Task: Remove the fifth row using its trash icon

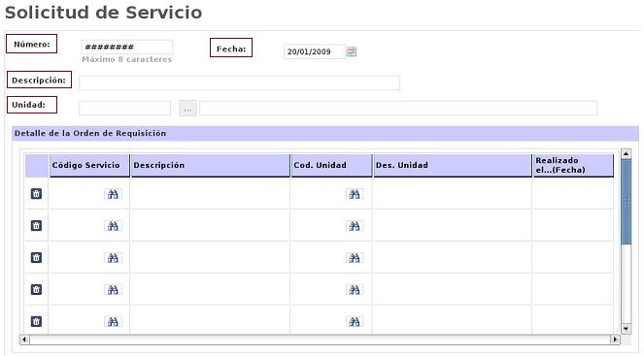Action: tap(36, 321)
